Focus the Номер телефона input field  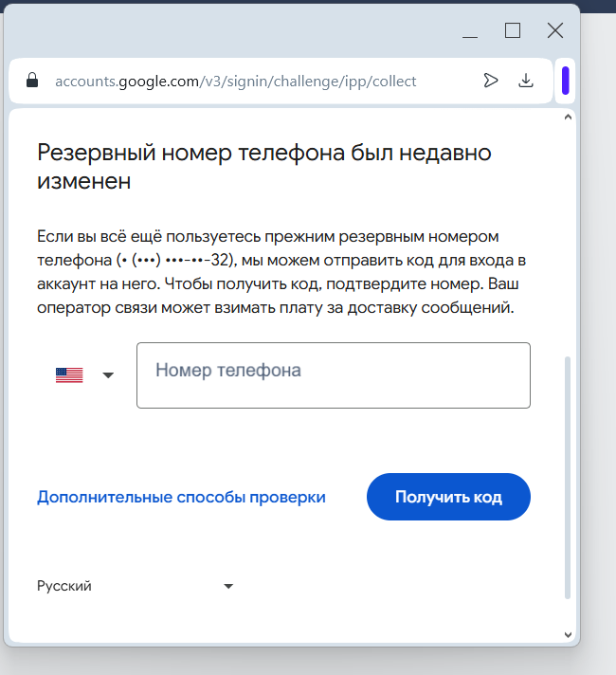334,375
